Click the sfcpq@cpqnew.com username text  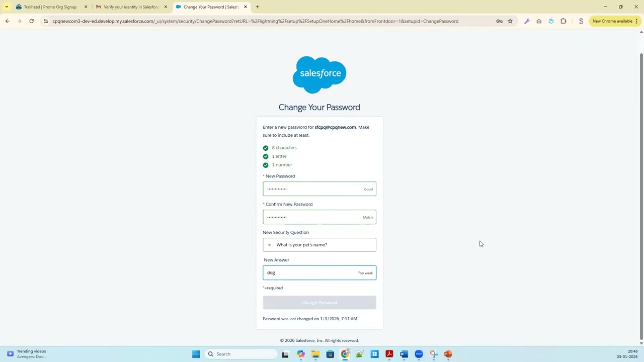[335, 127]
